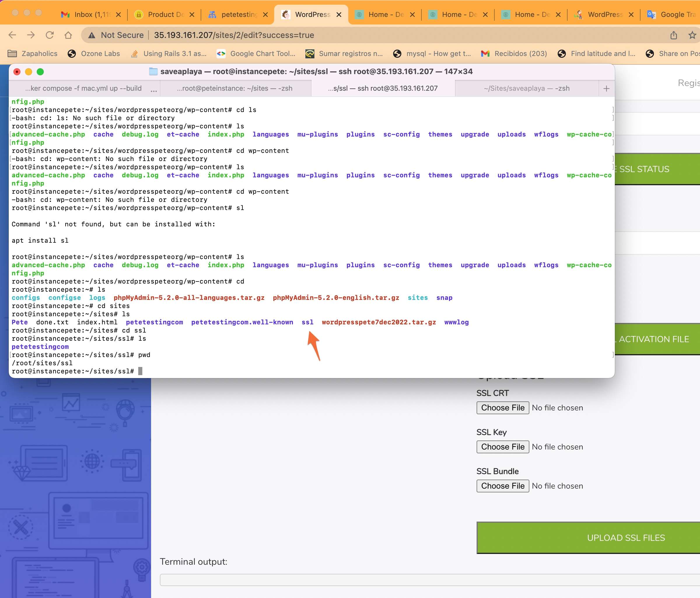Click the bookmark star icon

(692, 35)
